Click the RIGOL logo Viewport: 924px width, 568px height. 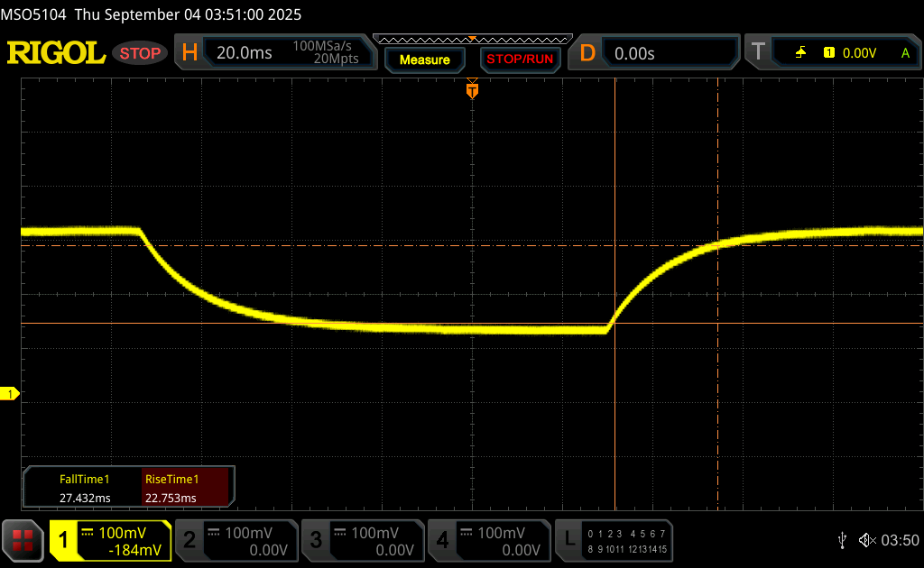coord(56,53)
